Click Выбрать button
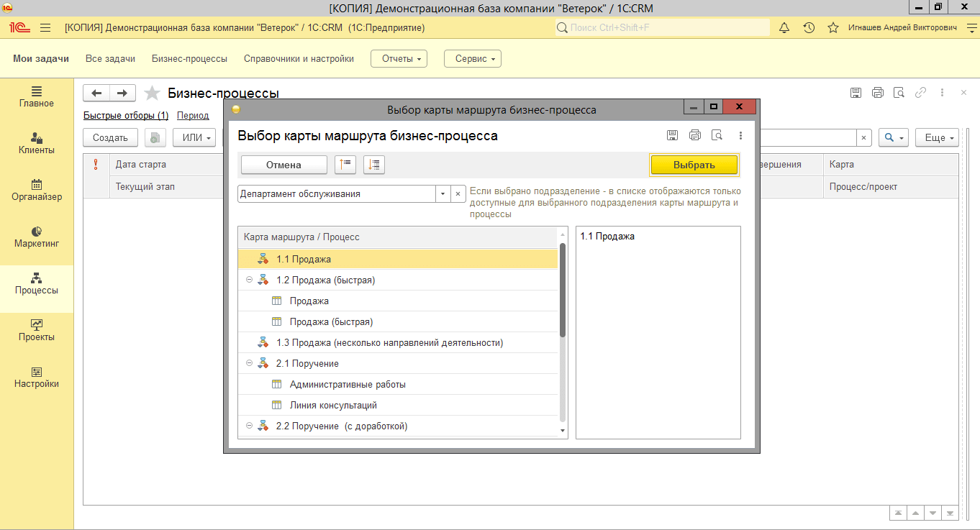980x530 pixels. tap(694, 165)
